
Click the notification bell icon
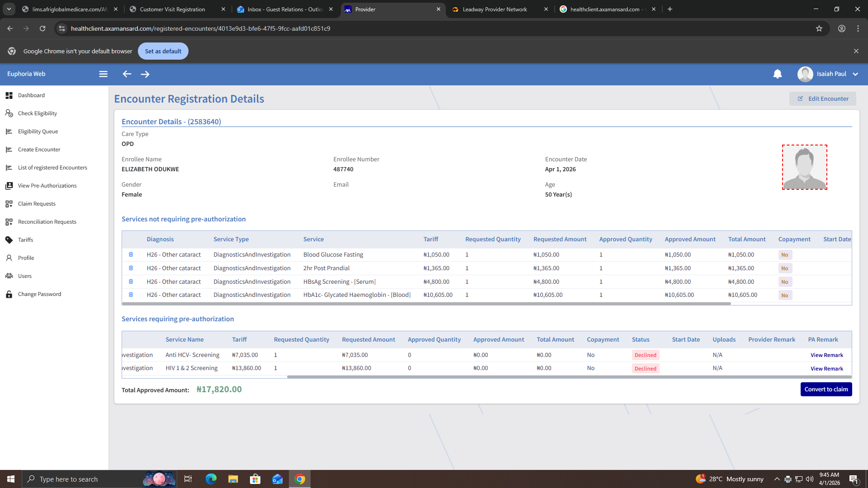(777, 74)
